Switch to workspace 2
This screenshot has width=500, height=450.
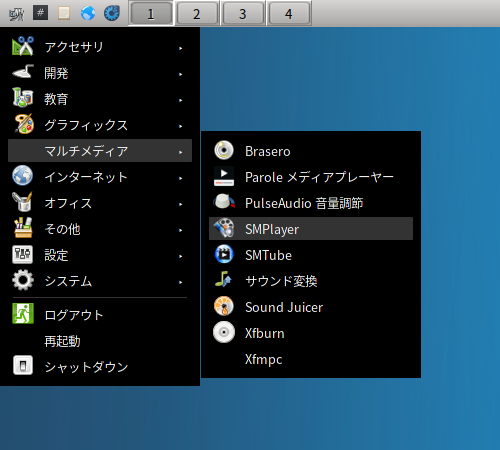[x=196, y=14]
